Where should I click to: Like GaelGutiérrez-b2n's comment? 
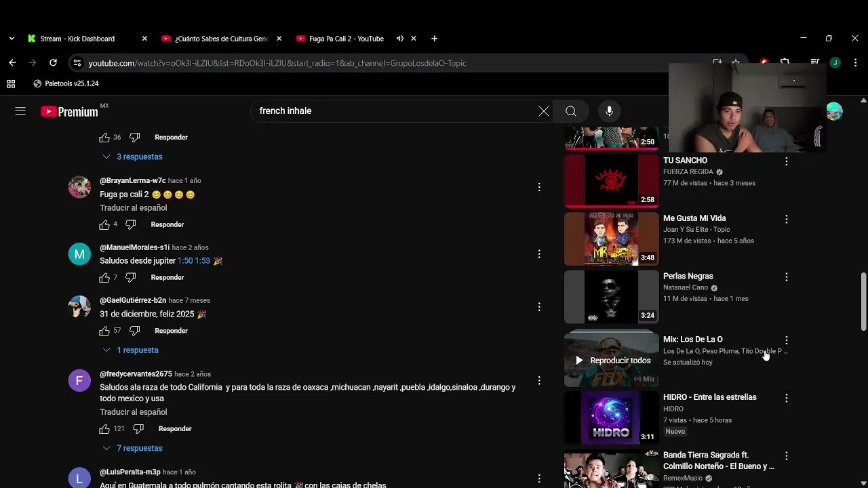[104, 331]
